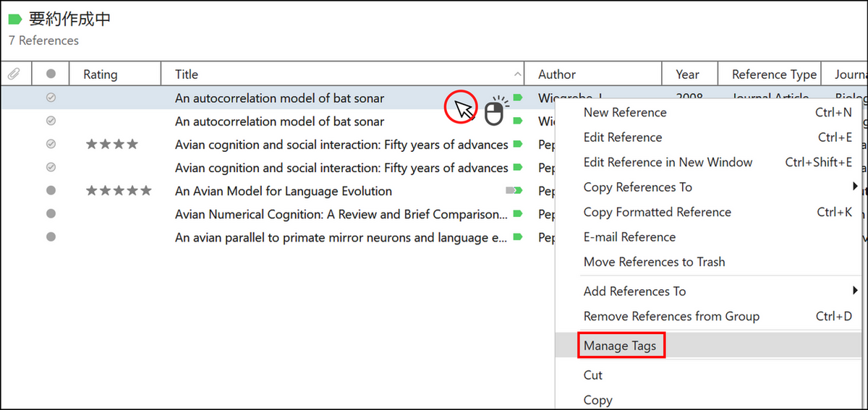Toggle read status of An Avian Model row
868x410 pixels.
pos(51,191)
